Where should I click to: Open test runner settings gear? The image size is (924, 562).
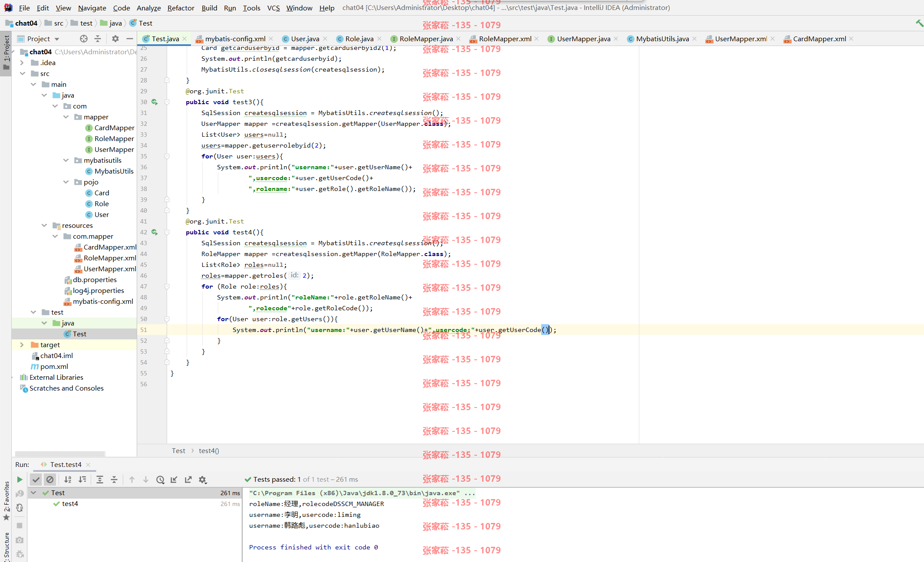click(203, 480)
